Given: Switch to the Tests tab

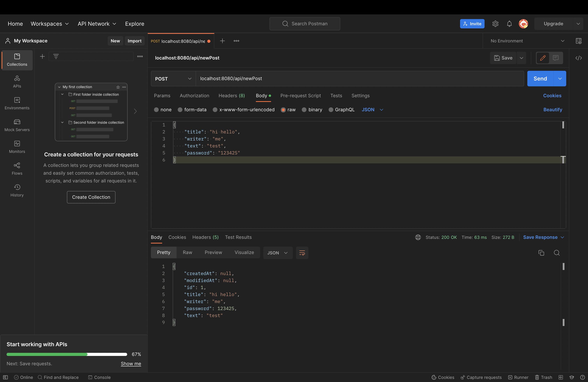Looking at the screenshot, I should (x=336, y=96).
